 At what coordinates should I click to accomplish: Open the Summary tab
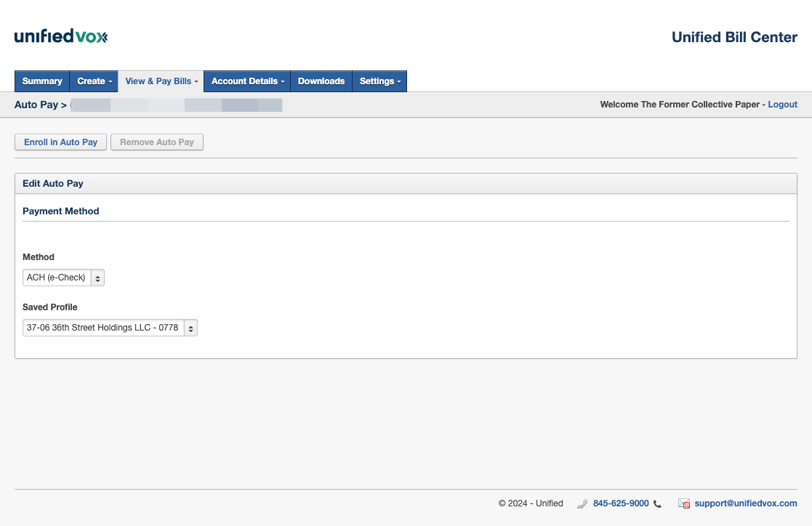click(x=42, y=81)
